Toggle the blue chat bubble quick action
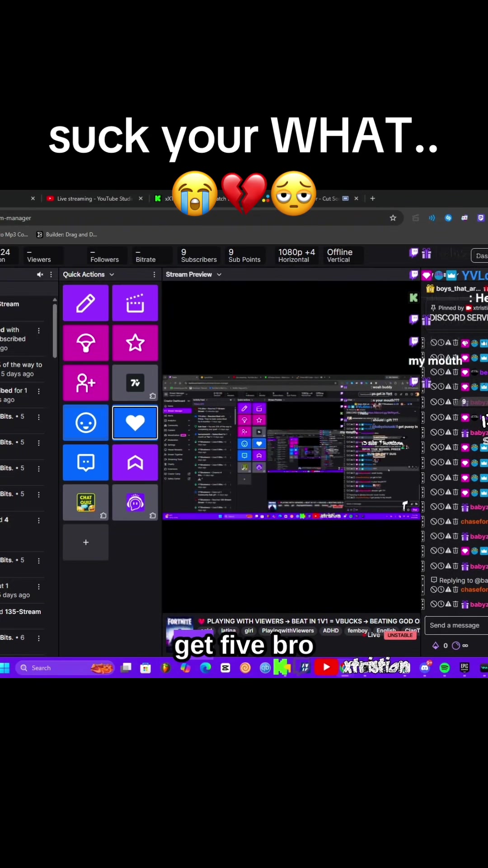This screenshot has width=488, height=868. [86, 462]
